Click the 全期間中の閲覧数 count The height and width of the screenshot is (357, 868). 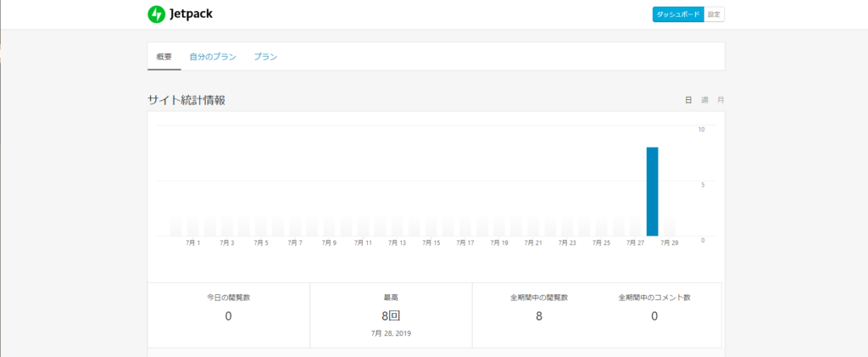point(539,316)
